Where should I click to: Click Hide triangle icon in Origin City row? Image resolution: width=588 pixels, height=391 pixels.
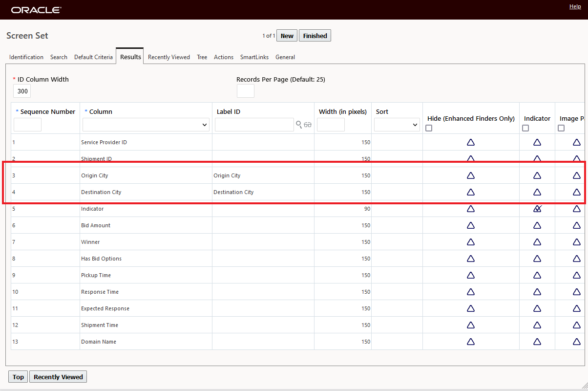[471, 175]
